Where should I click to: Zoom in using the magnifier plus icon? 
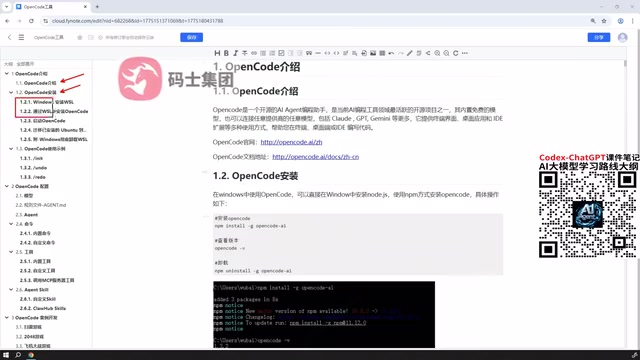pos(437,53)
